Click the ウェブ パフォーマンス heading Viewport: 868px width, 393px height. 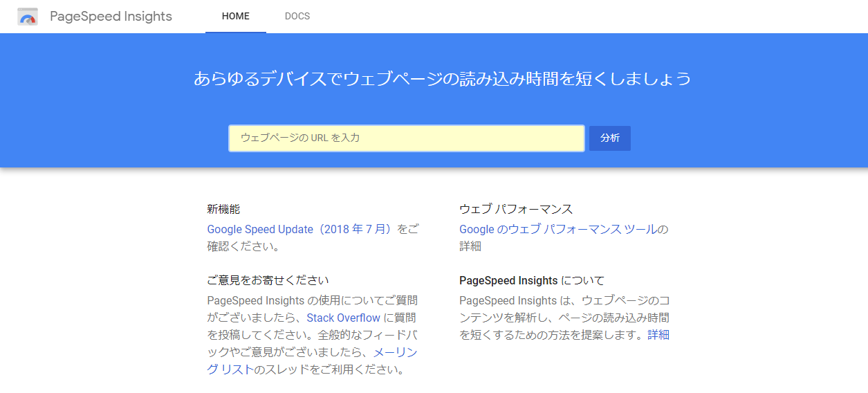[516, 209]
